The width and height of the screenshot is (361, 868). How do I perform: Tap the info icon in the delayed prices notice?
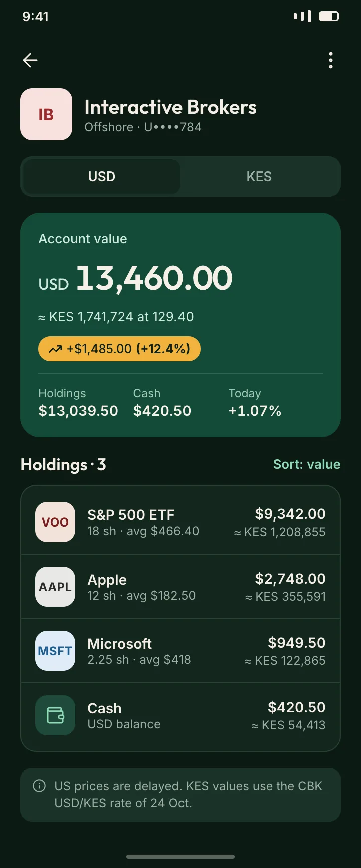(39, 786)
